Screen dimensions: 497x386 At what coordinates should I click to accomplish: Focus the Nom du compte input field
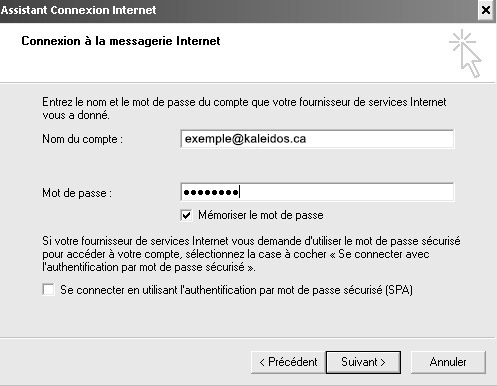(x=317, y=139)
